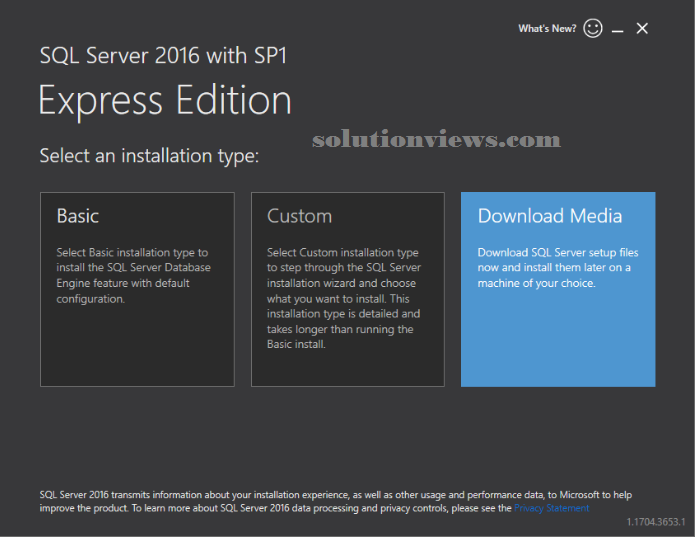Open the What's New? link
The image size is (695, 537).
tap(547, 28)
